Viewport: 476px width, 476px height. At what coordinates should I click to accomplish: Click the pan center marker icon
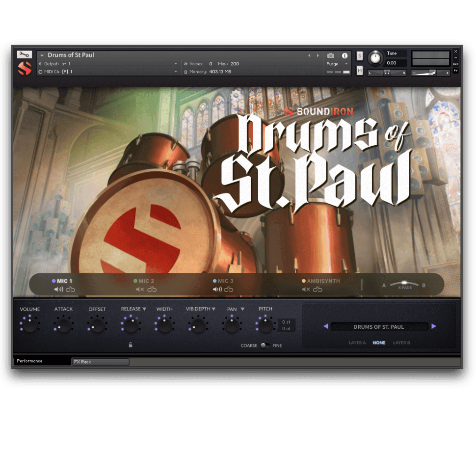pos(387,73)
